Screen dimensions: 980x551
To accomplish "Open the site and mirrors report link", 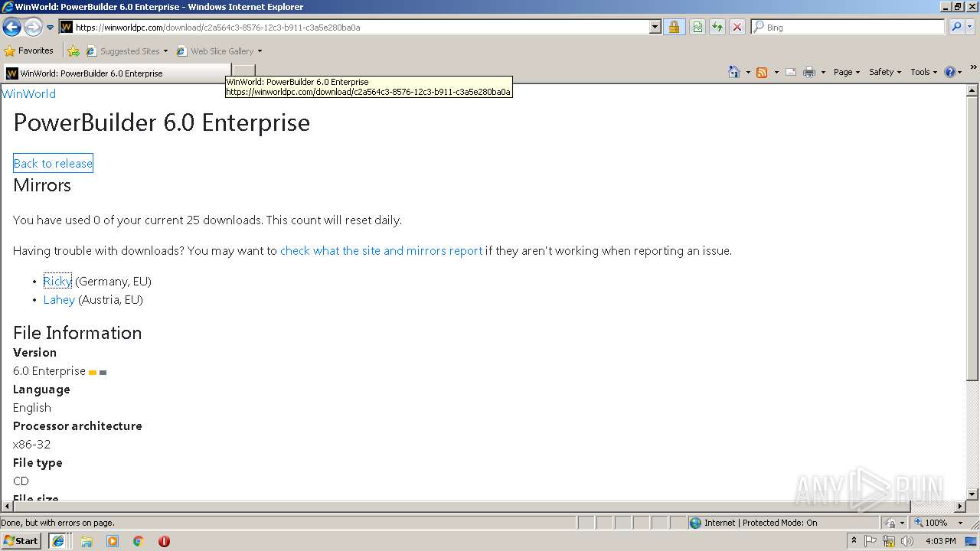I will point(381,250).
